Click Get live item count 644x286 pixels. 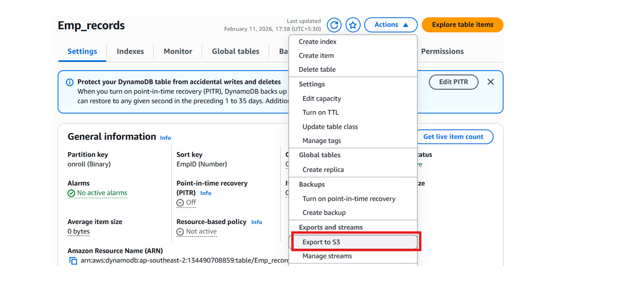click(x=453, y=137)
